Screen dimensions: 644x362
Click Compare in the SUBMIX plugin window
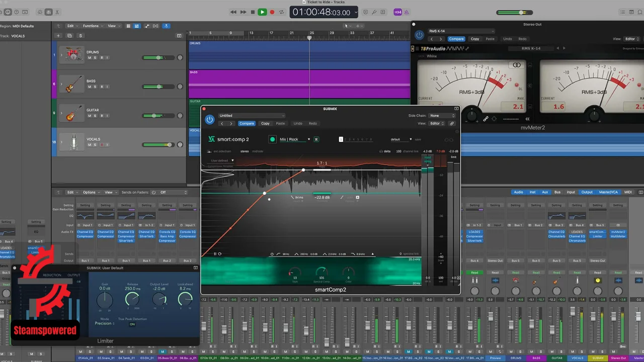click(x=247, y=123)
